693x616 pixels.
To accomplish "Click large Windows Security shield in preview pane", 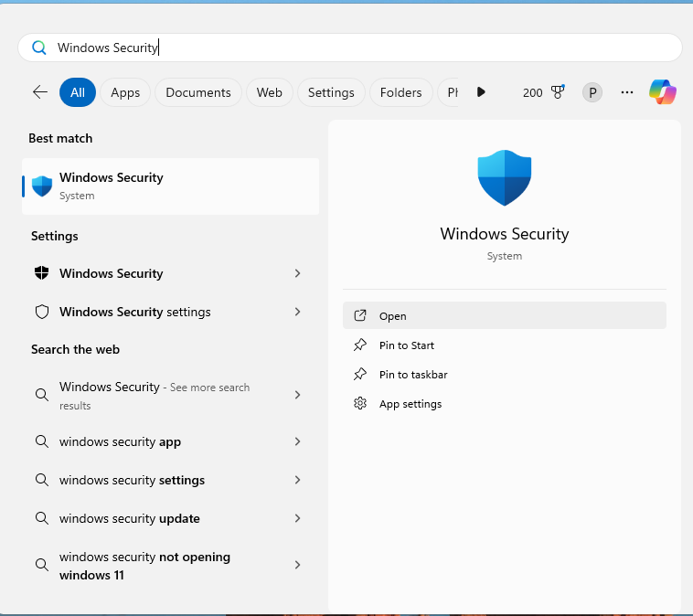I will pos(505,177).
